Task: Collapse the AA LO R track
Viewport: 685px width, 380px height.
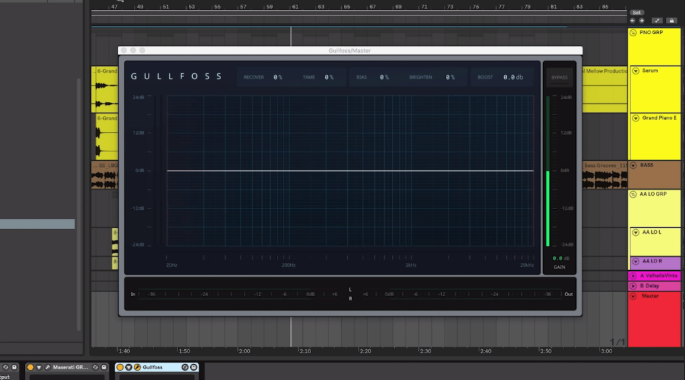Action: point(636,261)
